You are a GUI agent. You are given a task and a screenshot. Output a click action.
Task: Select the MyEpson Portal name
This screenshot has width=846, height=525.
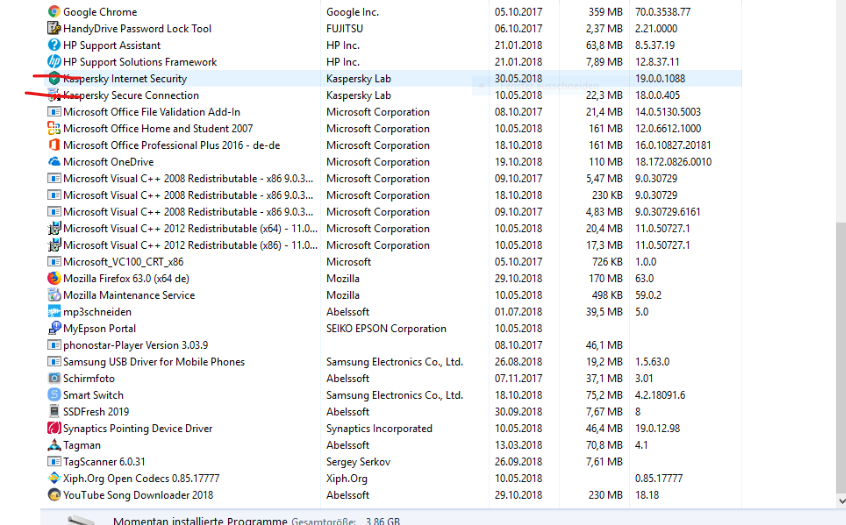click(x=99, y=329)
